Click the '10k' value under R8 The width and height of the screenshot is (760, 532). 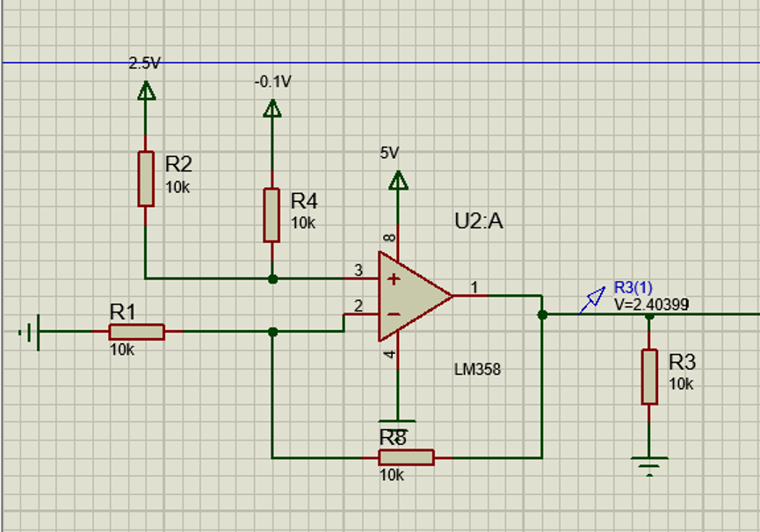pos(392,475)
